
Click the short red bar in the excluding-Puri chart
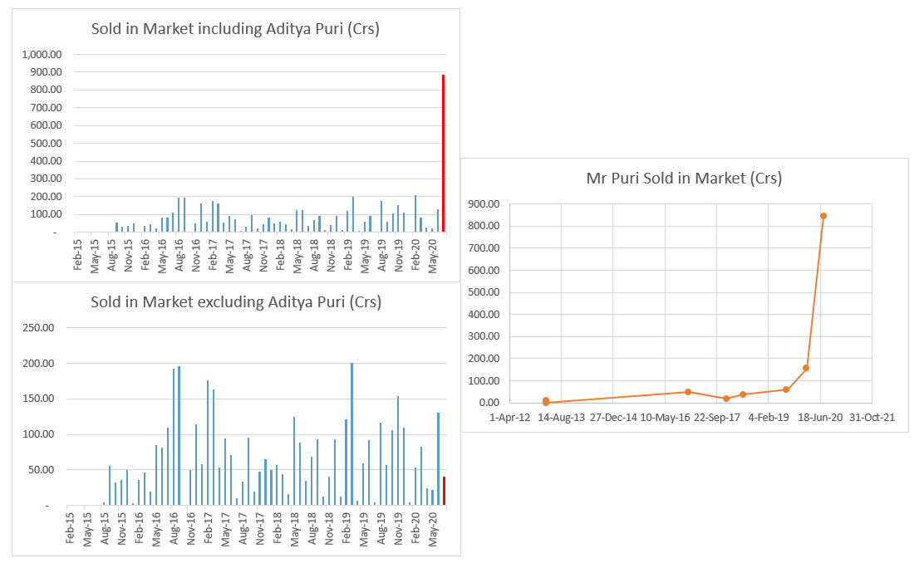445,491
